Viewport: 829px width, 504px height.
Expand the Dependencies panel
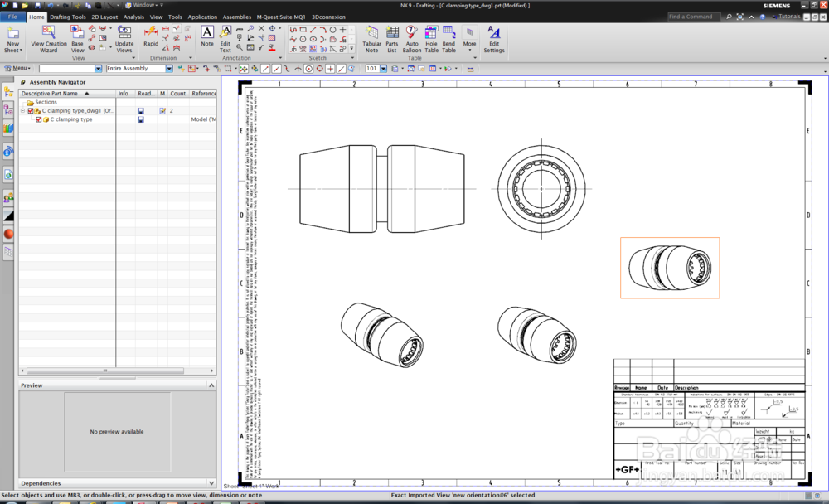click(211, 483)
